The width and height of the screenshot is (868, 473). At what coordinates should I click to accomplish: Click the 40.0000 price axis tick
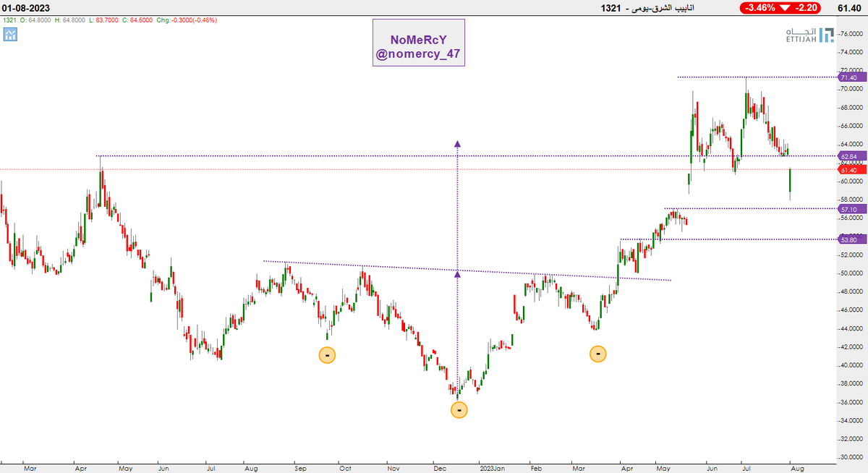coord(852,365)
